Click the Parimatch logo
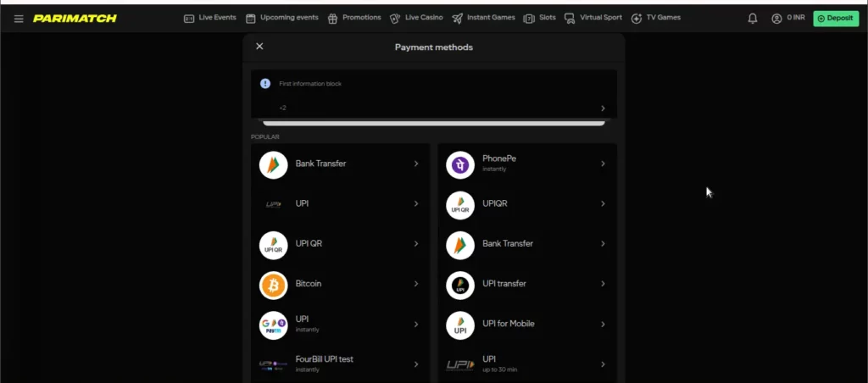868x383 pixels. point(75,19)
